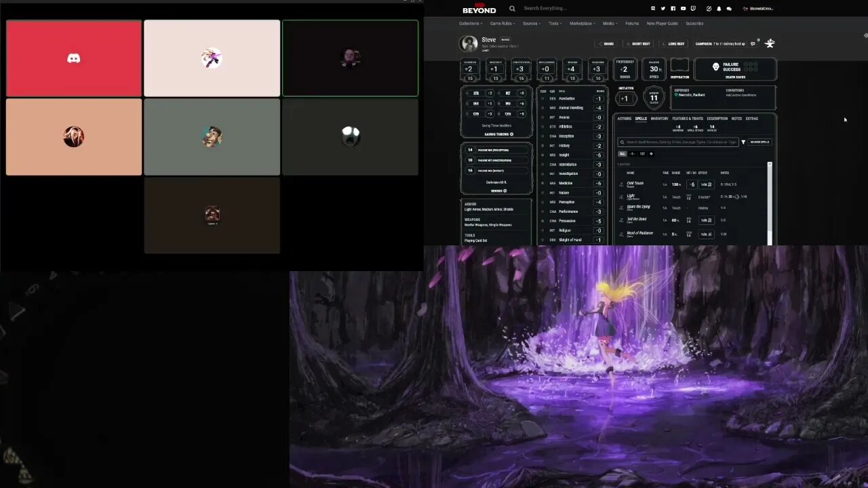Click the Short Rest button

pyautogui.click(x=638, y=43)
